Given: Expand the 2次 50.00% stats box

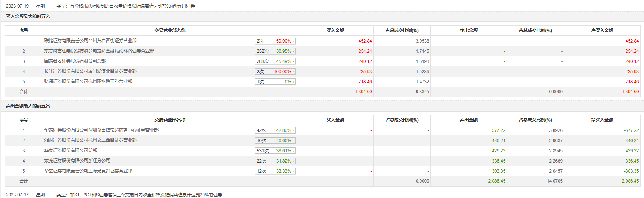Looking at the screenshot, I should (x=275, y=41).
